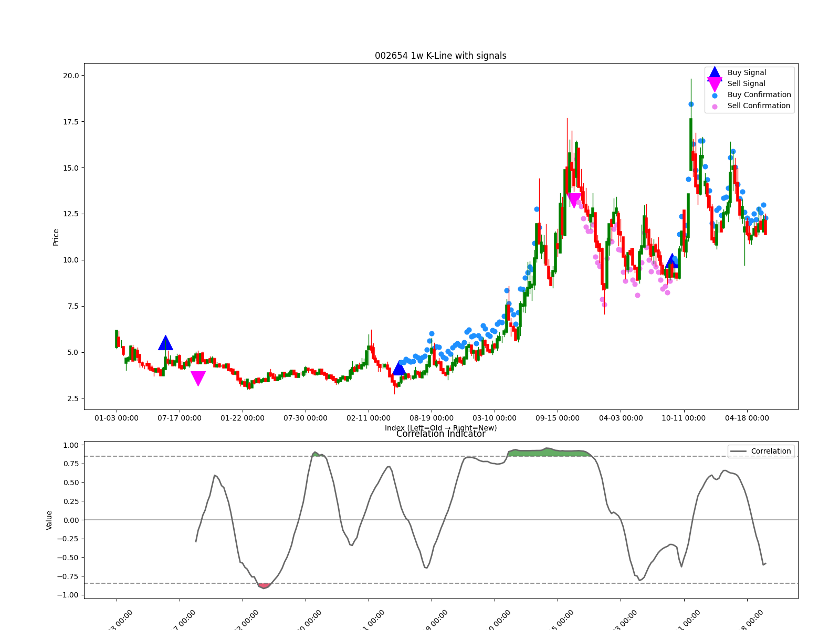Click the 'Sell Signal' legend label

click(x=746, y=84)
